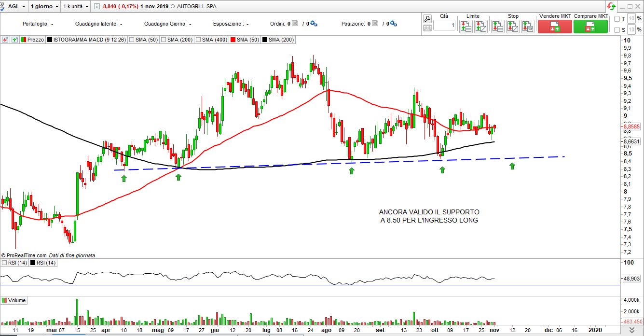The height and width of the screenshot is (336, 644).
Task: Expand the '1 giorno' timeframe dropdown
Action: (44, 6)
